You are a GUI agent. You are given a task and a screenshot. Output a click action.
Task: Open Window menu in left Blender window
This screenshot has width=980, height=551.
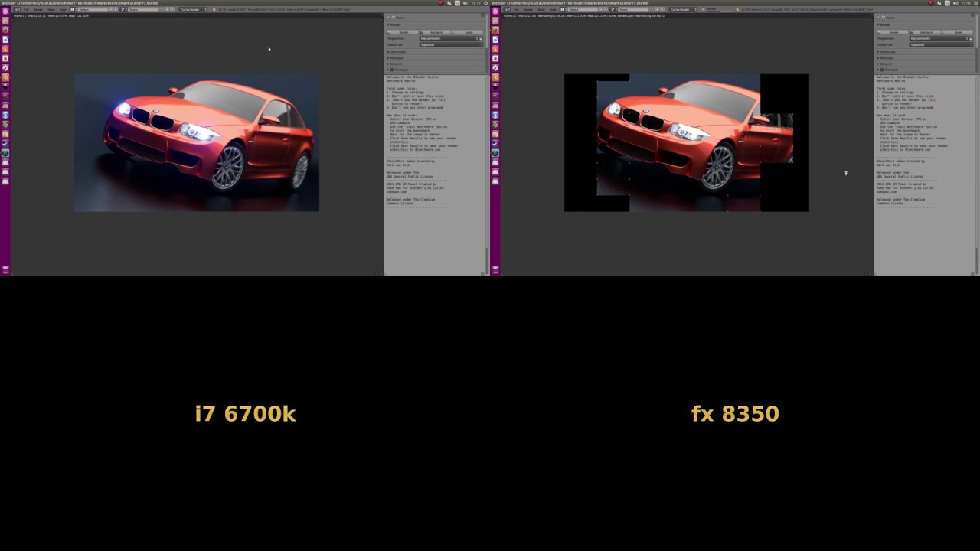(x=51, y=9)
